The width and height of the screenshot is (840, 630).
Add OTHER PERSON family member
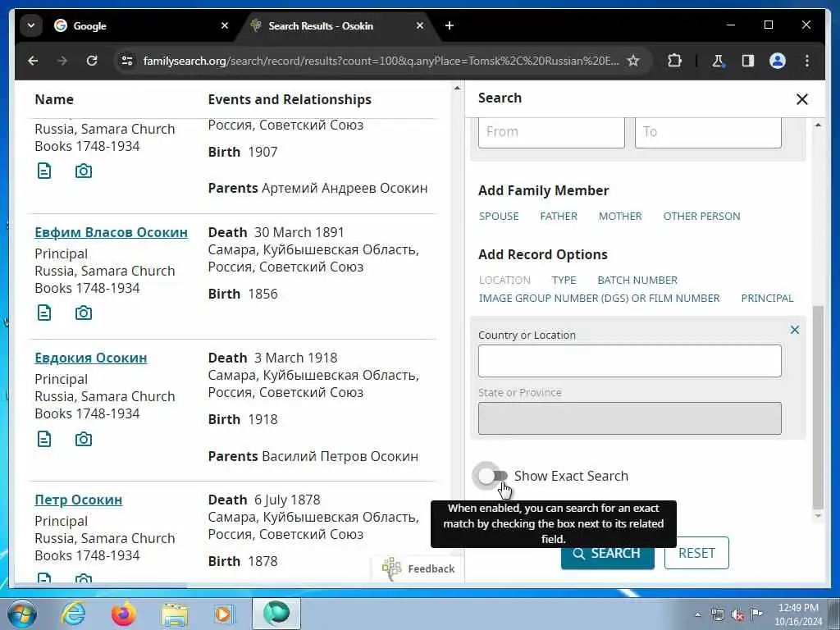coord(702,217)
